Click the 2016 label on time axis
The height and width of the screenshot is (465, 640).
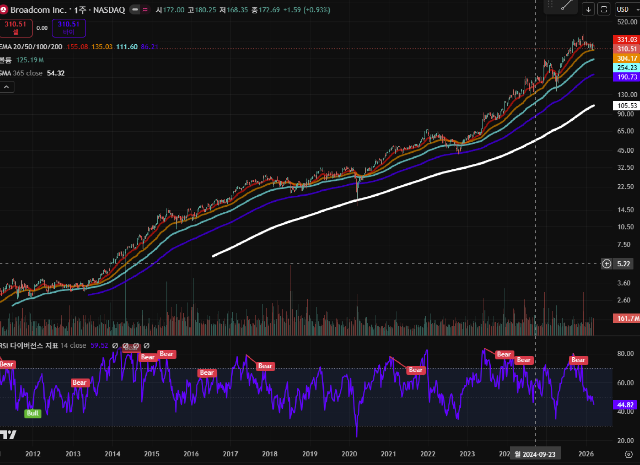(191, 454)
